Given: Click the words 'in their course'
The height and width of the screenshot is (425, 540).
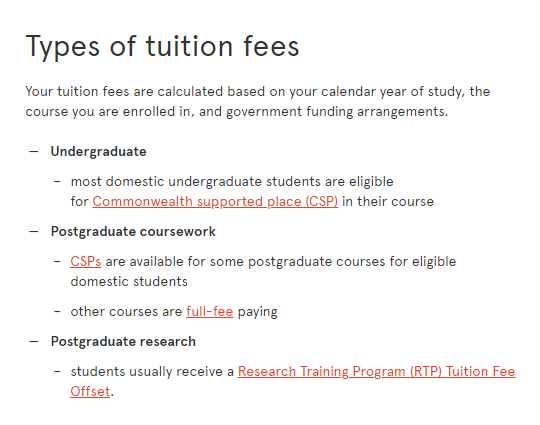Looking at the screenshot, I should pos(388,201).
